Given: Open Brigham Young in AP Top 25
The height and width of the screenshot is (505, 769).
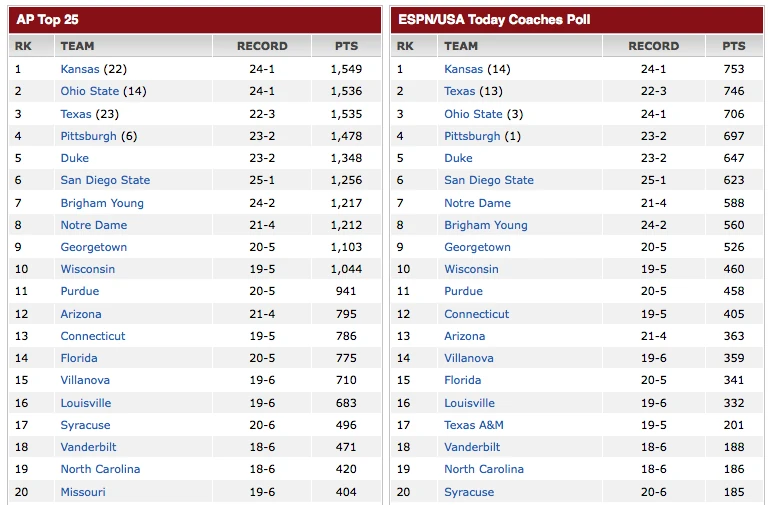Looking at the screenshot, I should 102,203.
